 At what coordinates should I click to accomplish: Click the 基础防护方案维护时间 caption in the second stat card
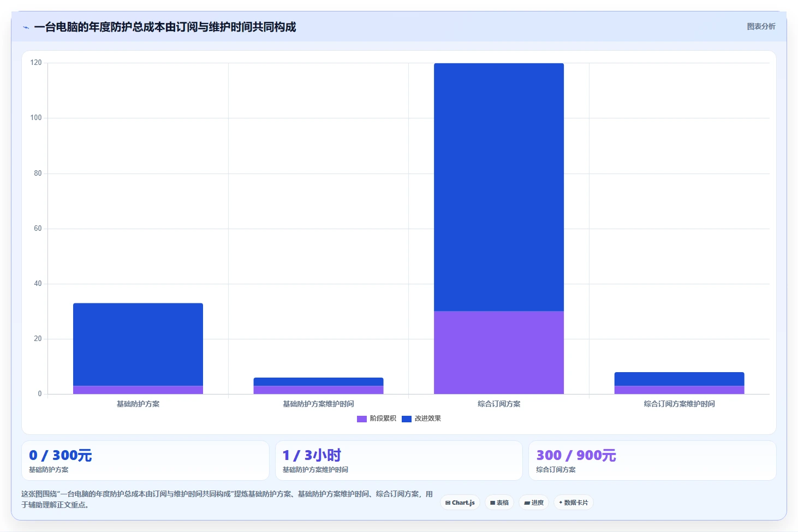point(315,470)
